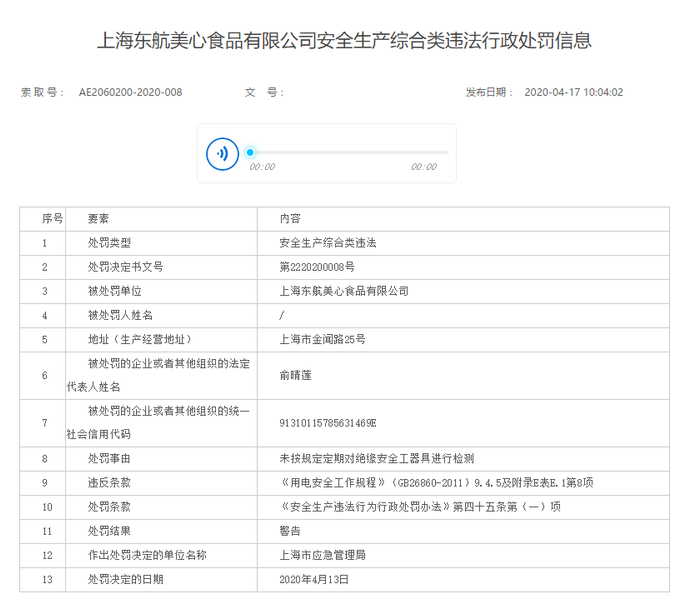
Task: Click the 安全生产违法行为行政处罚办法 value
Action: click(420, 507)
